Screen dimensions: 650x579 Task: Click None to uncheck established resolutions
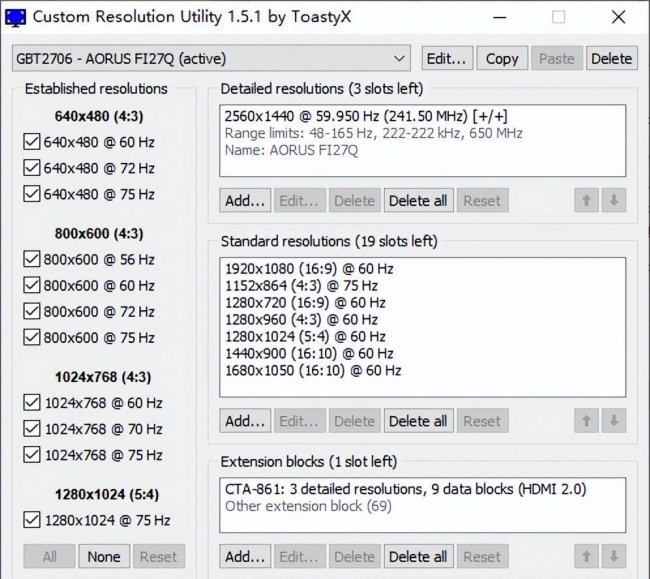104,556
